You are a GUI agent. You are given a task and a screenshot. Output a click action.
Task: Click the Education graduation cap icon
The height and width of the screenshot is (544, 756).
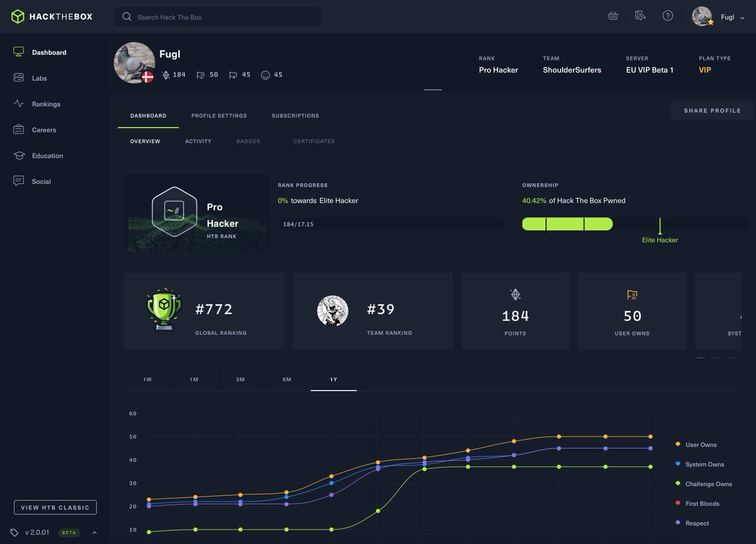click(x=19, y=156)
